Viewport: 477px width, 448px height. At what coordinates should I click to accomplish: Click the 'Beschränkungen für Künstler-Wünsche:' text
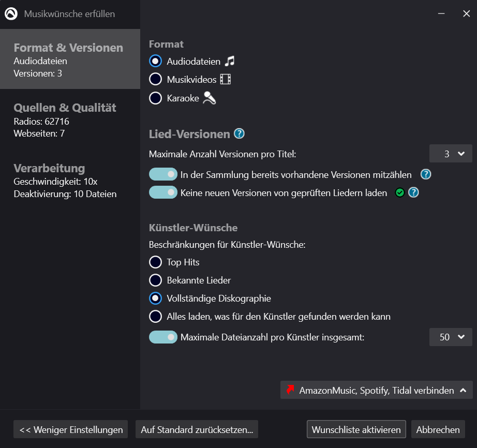[x=227, y=245]
